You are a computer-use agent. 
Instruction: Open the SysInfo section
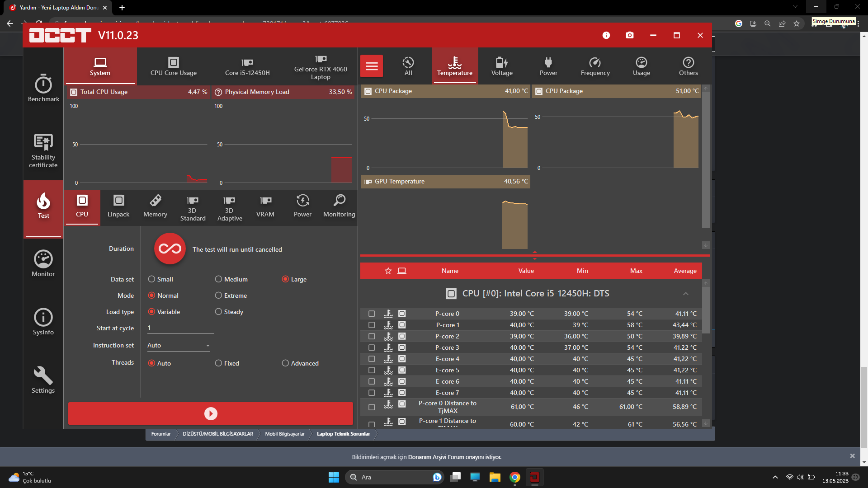pos(43,321)
